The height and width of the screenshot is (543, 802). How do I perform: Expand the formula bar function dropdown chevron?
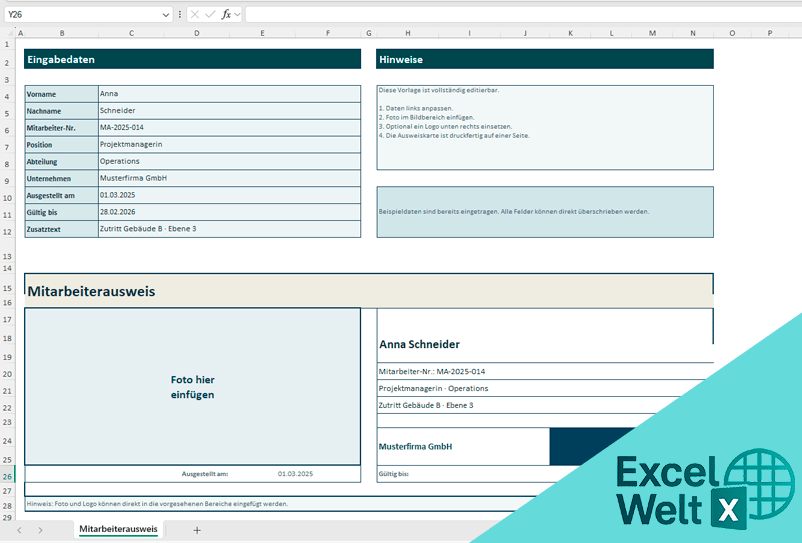pos(238,15)
